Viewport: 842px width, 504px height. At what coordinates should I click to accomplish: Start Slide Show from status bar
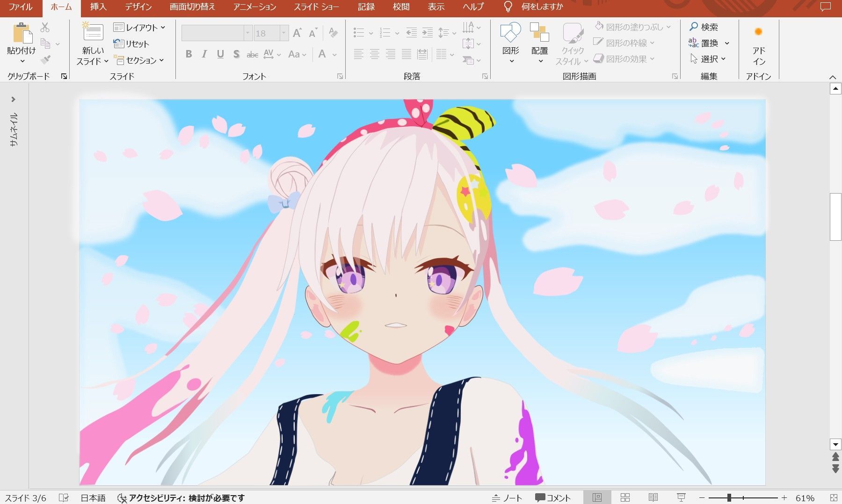point(681,497)
